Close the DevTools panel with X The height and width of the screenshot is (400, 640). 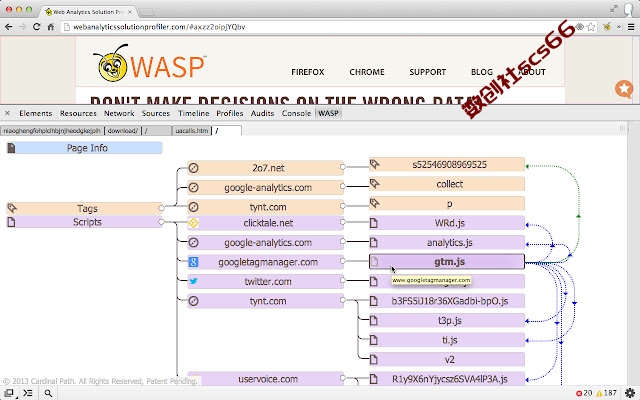pyautogui.click(x=7, y=113)
